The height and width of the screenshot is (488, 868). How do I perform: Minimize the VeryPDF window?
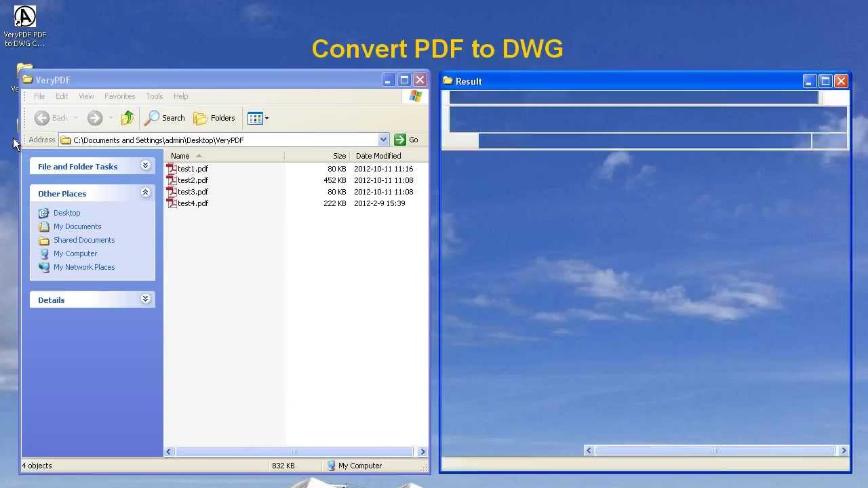point(388,80)
